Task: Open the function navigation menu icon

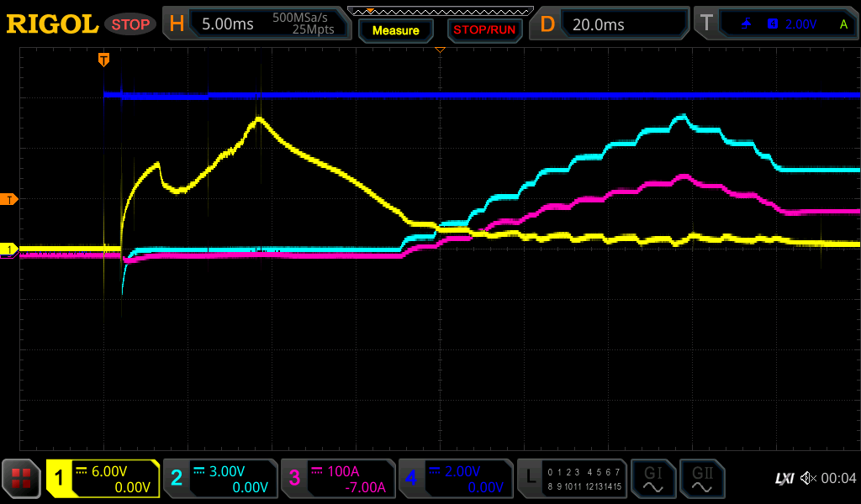Action: [21, 479]
